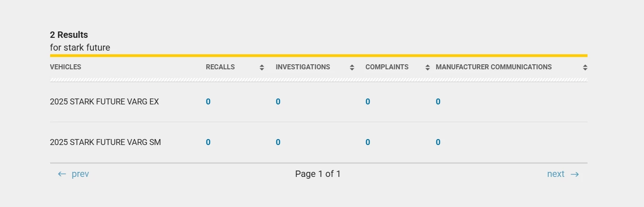Click the right arrow icon beside next

(x=575, y=174)
